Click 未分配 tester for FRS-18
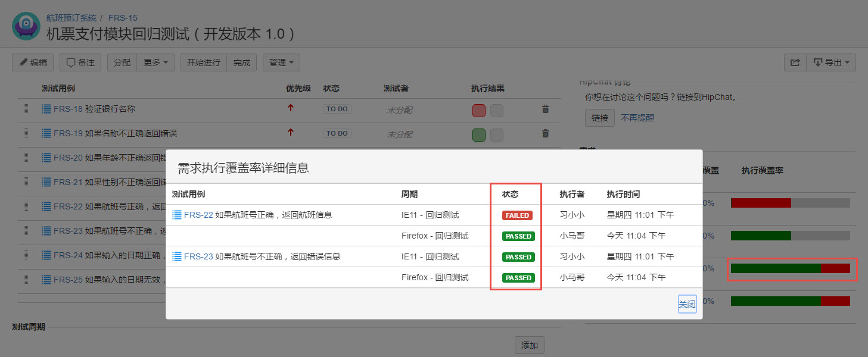The width and height of the screenshot is (868, 357). [400, 110]
